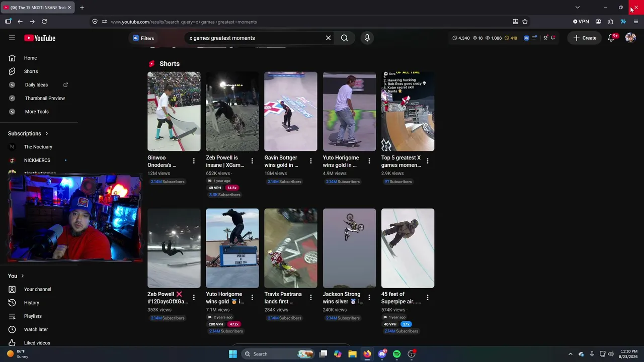Play the 45 feet of Superpipe thumbnail

pos(408,248)
